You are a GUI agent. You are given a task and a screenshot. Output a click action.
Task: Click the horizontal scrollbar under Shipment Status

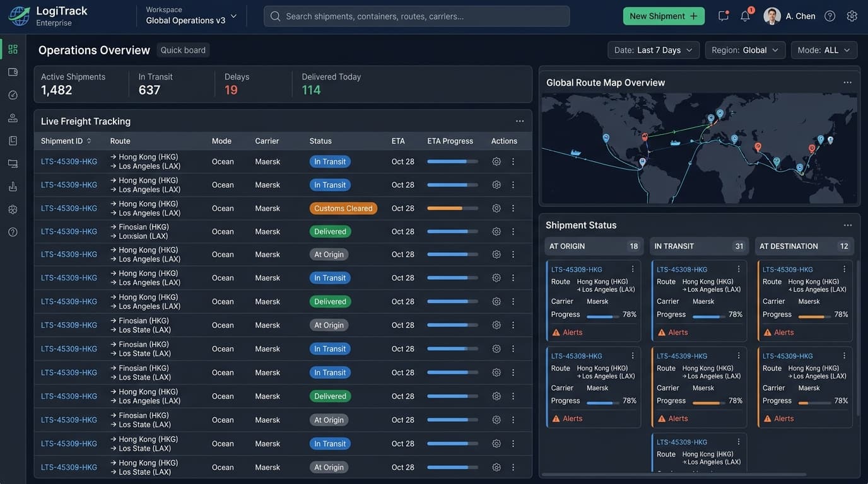pos(674,475)
